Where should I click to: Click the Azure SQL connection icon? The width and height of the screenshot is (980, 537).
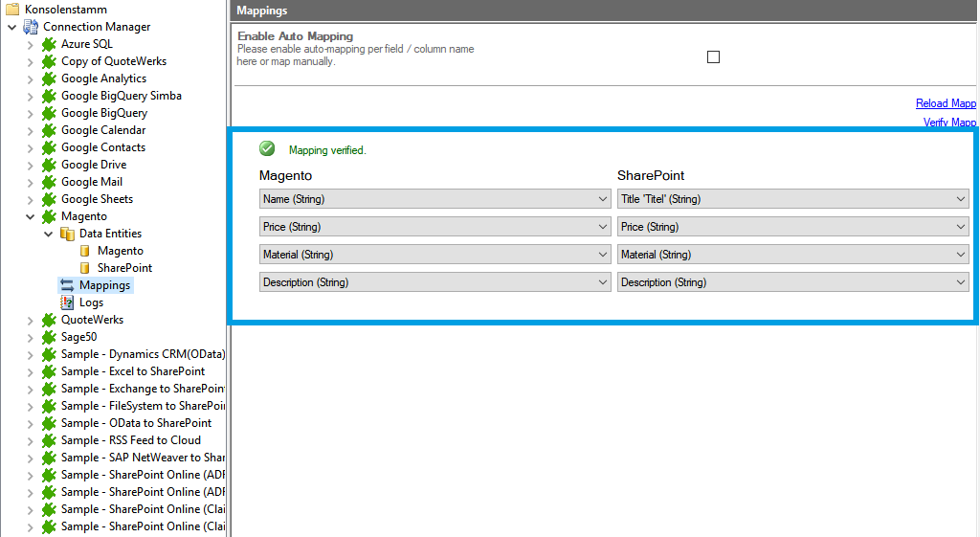coord(49,44)
